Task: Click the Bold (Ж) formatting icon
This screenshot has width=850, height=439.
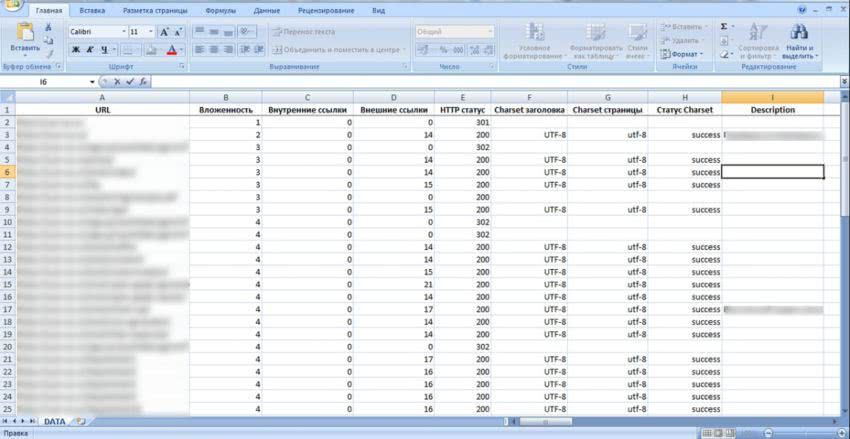Action: [75, 49]
